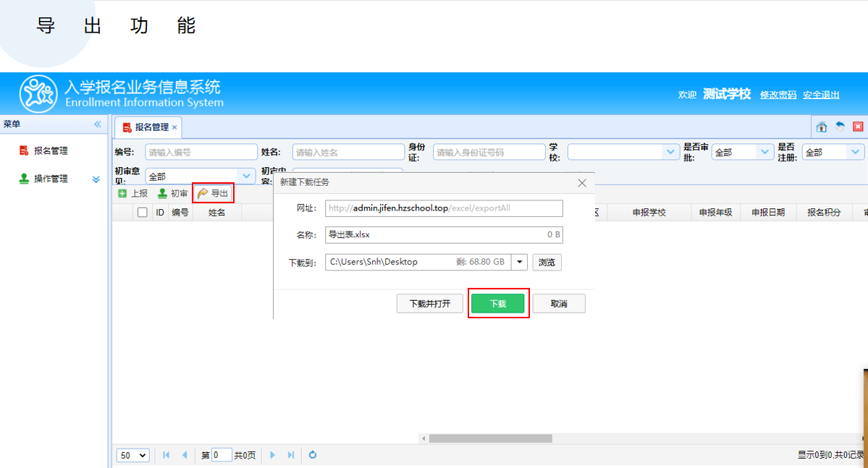Expand the download path dropdown arrow
868x468 pixels.
(x=519, y=262)
